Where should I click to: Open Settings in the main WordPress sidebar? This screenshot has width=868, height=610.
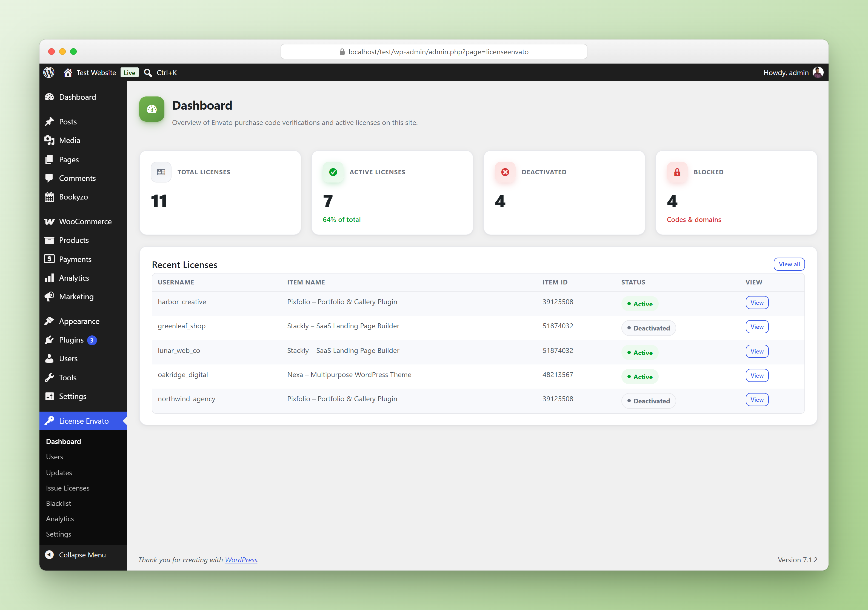coord(83,396)
